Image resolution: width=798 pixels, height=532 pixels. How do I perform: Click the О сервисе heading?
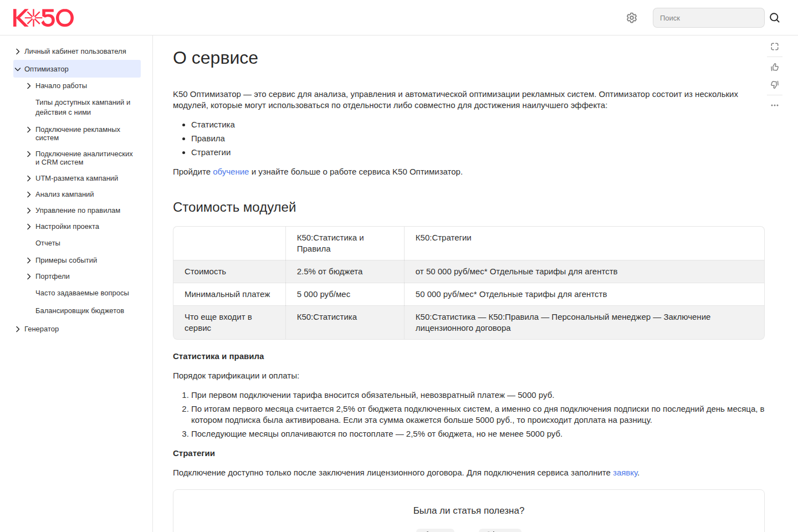216,58
